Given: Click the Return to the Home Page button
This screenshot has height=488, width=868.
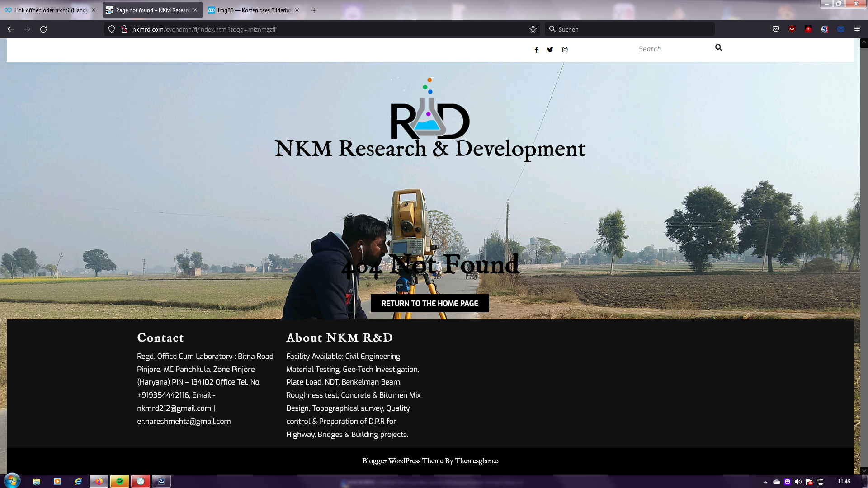Looking at the screenshot, I should (x=430, y=303).
